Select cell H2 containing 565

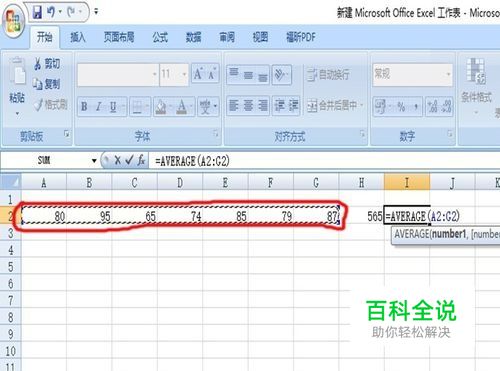(361, 216)
